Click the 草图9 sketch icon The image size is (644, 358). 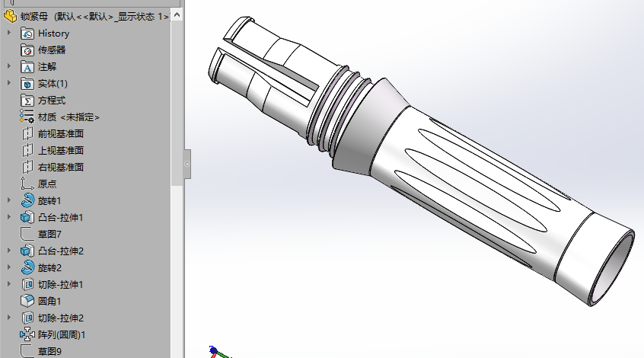(x=27, y=351)
